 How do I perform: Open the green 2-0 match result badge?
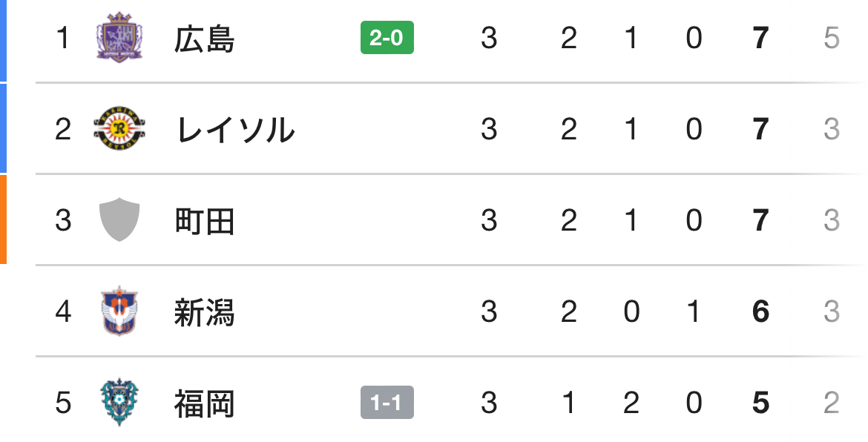[x=387, y=38]
